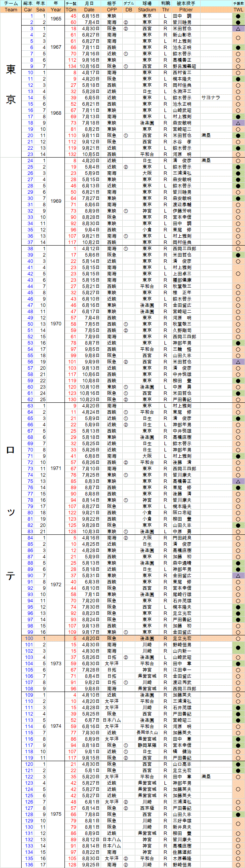The height and width of the screenshot is (868, 245).
Task: Click Car number 83 cell
Action: (28, 532)
